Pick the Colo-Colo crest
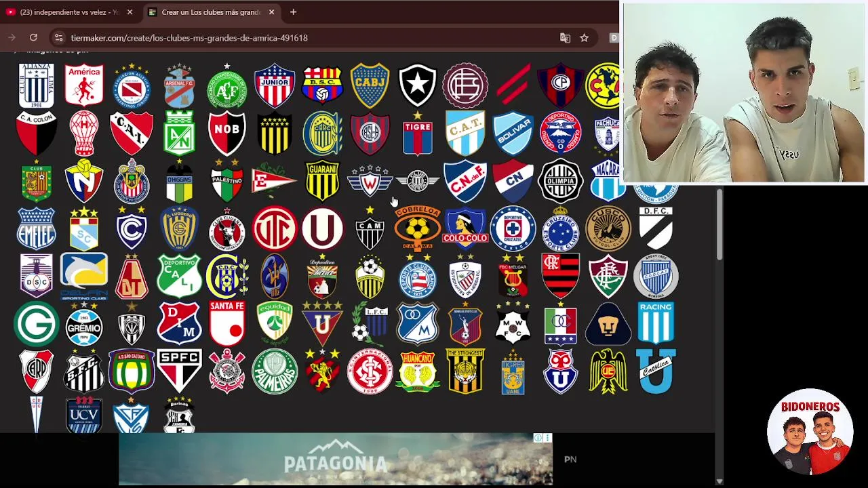The height and width of the screenshot is (488, 868). tap(465, 228)
